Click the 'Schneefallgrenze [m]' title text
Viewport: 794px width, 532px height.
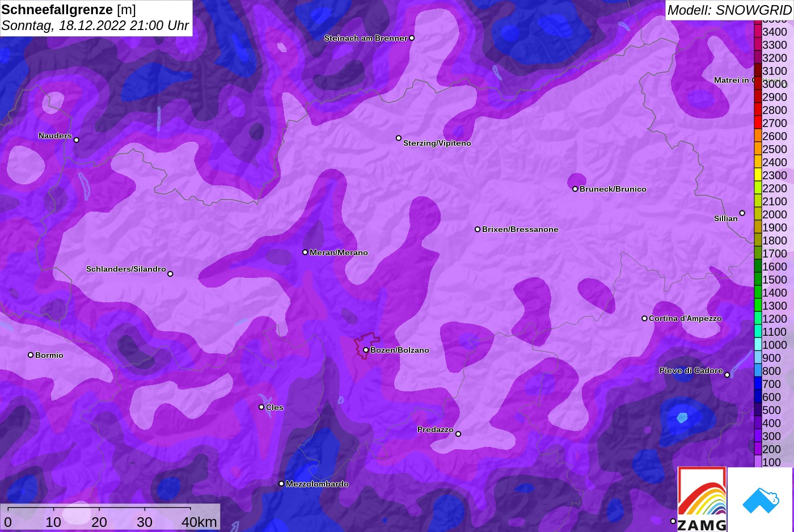pos(69,10)
